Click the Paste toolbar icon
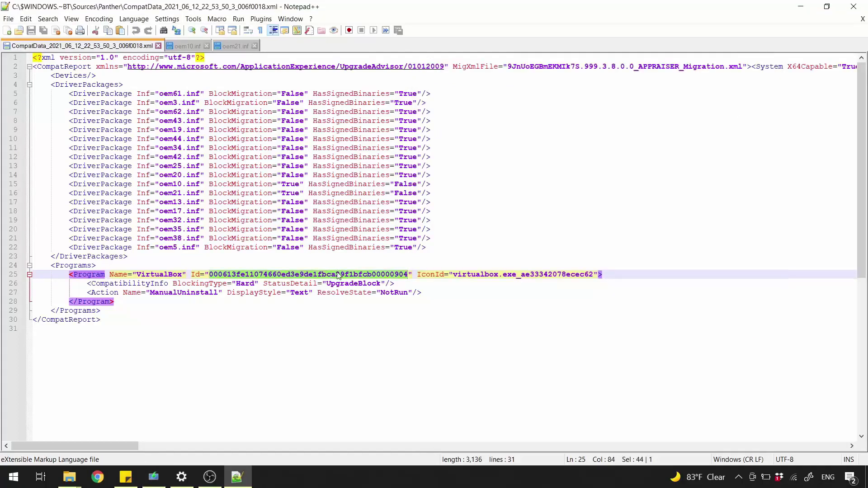 120,30
